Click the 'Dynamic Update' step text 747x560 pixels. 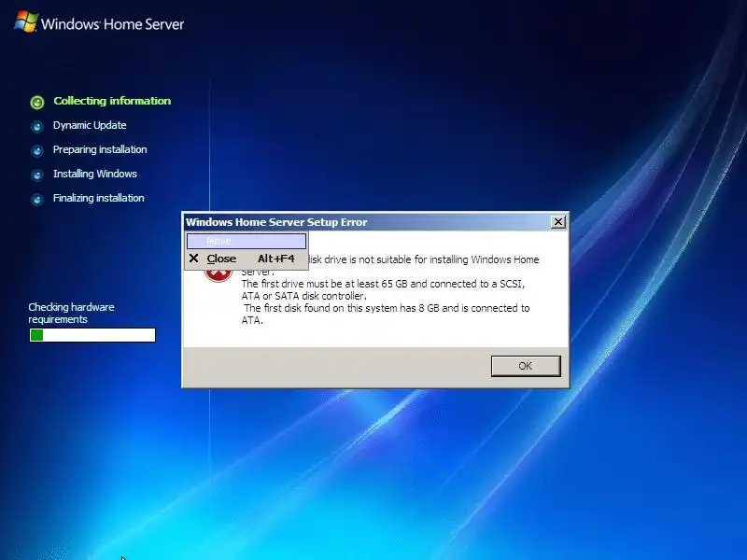(90, 125)
